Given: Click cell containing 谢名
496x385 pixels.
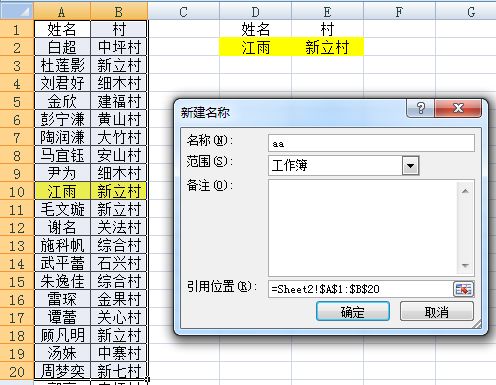Looking at the screenshot, I should click(62, 227).
